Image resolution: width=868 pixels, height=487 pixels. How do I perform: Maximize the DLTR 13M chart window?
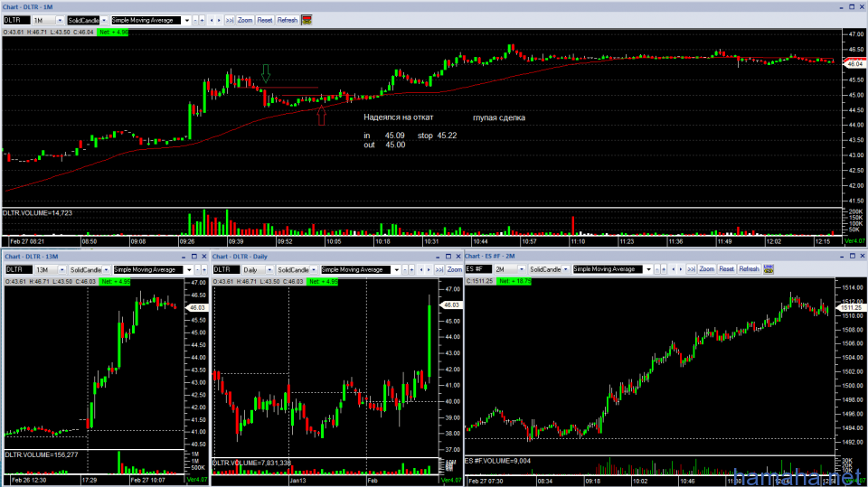tap(194, 257)
